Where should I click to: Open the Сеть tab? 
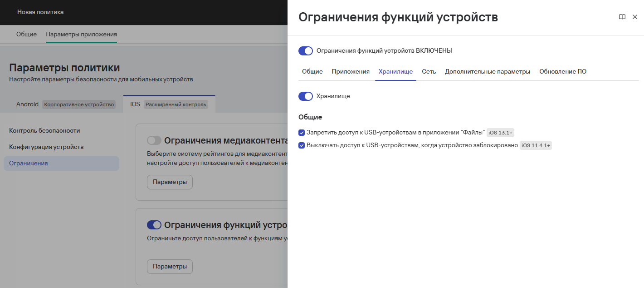[429, 72]
